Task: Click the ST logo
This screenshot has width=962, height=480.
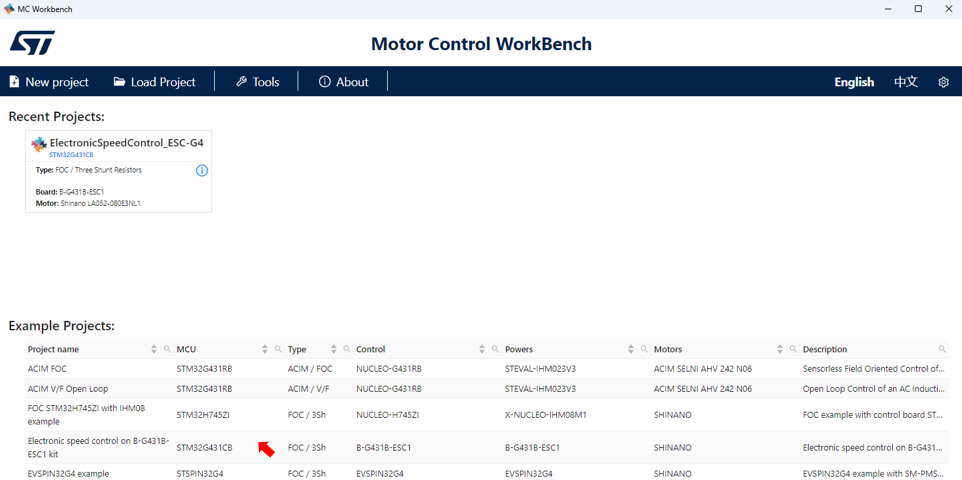Action: pyautogui.click(x=32, y=44)
